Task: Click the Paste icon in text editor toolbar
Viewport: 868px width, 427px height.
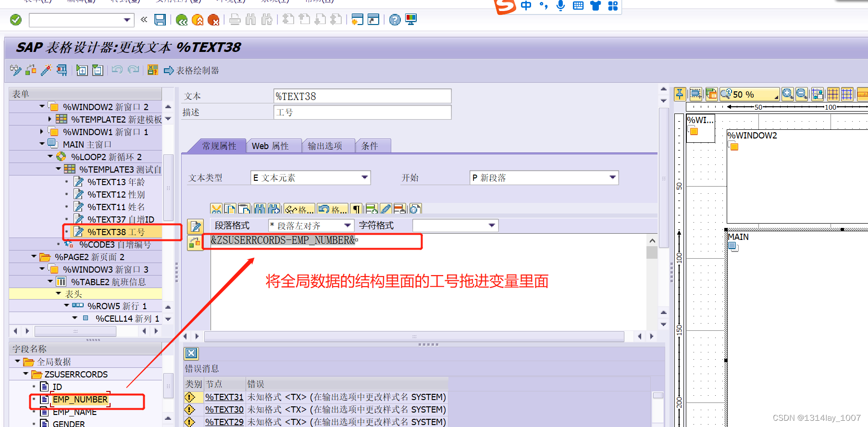Action: coord(245,209)
